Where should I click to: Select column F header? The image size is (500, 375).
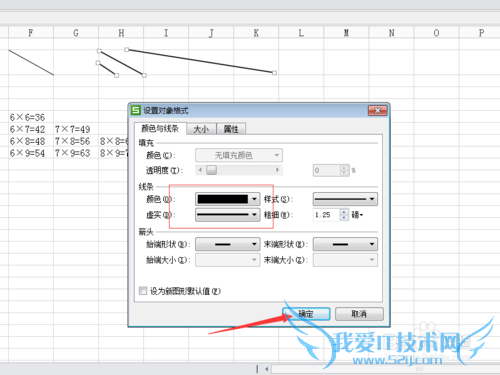pos(31,33)
